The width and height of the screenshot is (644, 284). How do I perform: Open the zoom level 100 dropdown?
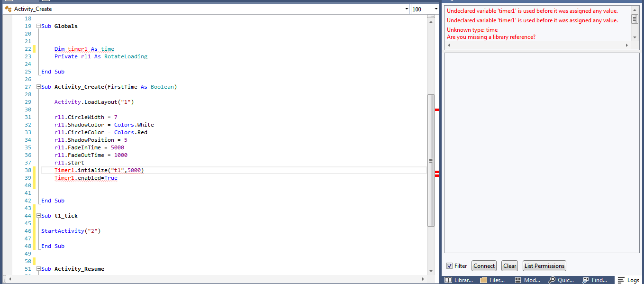point(436,9)
